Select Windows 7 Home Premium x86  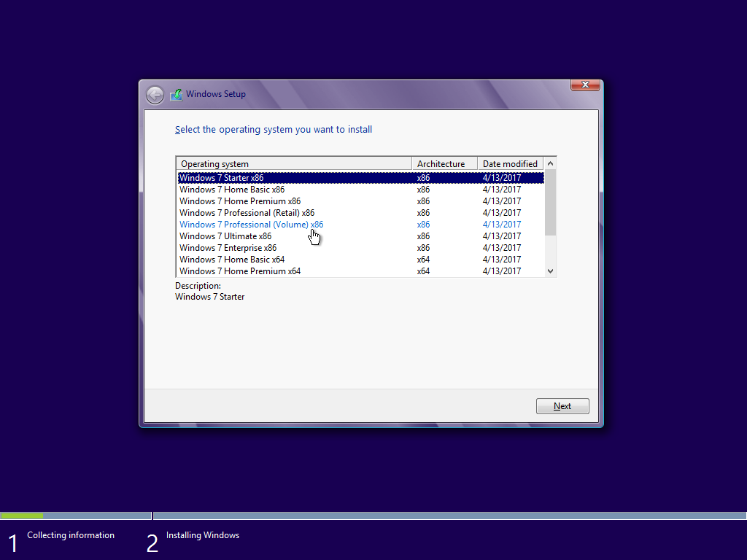(360, 201)
